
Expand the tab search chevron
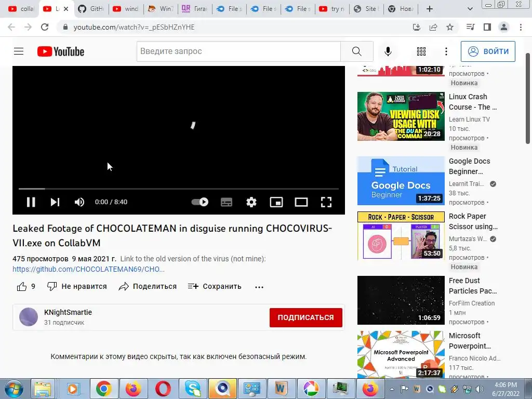[470, 9]
